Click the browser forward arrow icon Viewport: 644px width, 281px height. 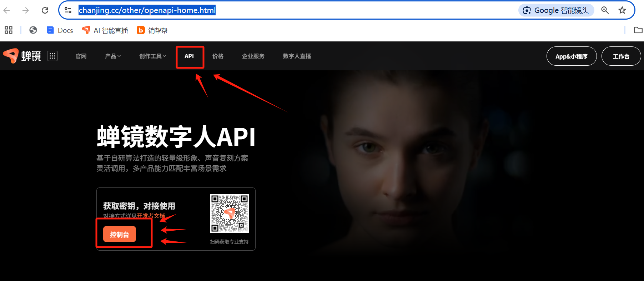pos(26,10)
